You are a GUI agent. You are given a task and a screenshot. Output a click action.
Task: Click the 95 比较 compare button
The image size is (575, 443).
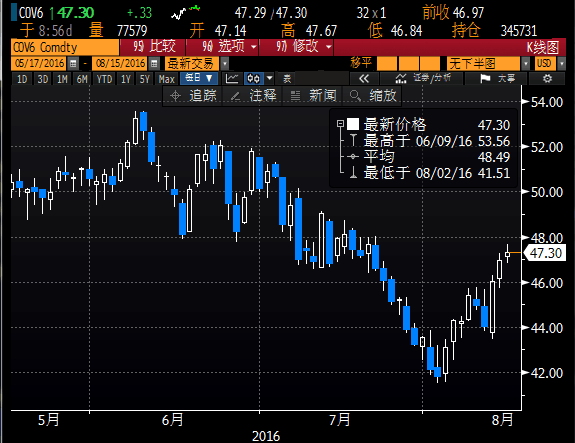point(153,47)
